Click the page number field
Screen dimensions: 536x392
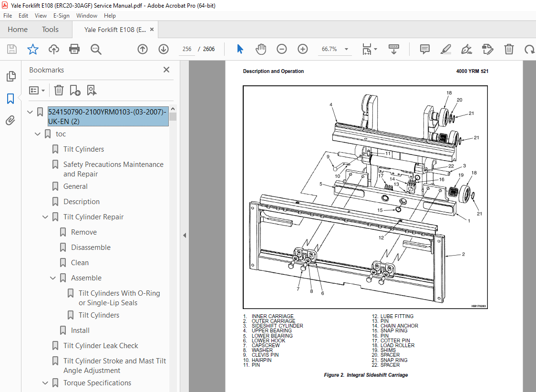coord(187,49)
